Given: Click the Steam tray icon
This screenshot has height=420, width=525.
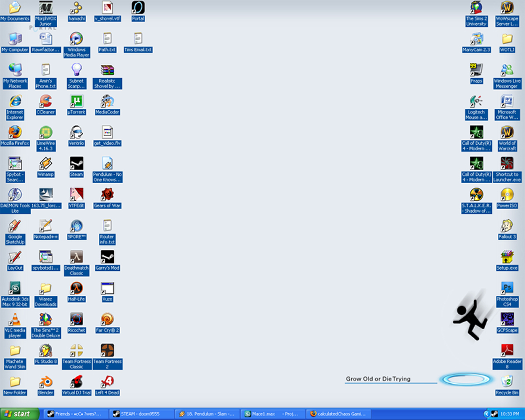Looking at the screenshot, I should click(494, 414).
